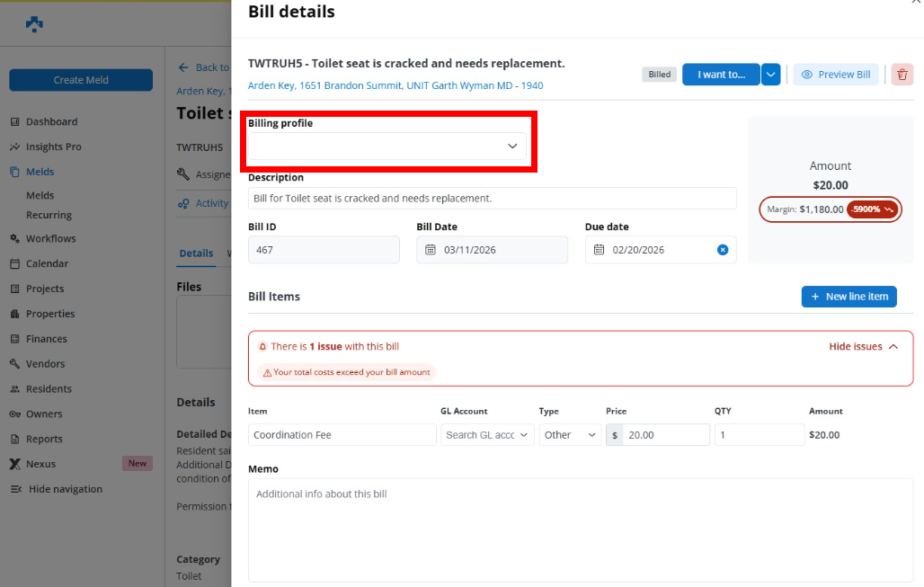The image size is (924, 587).
Task: Click the Dashboard sidebar icon
Action: (15, 122)
